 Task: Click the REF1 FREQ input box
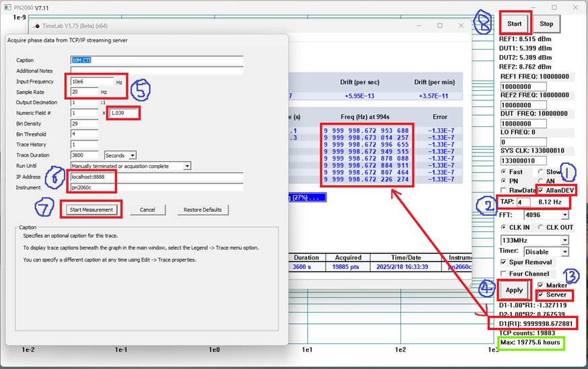pos(523,87)
